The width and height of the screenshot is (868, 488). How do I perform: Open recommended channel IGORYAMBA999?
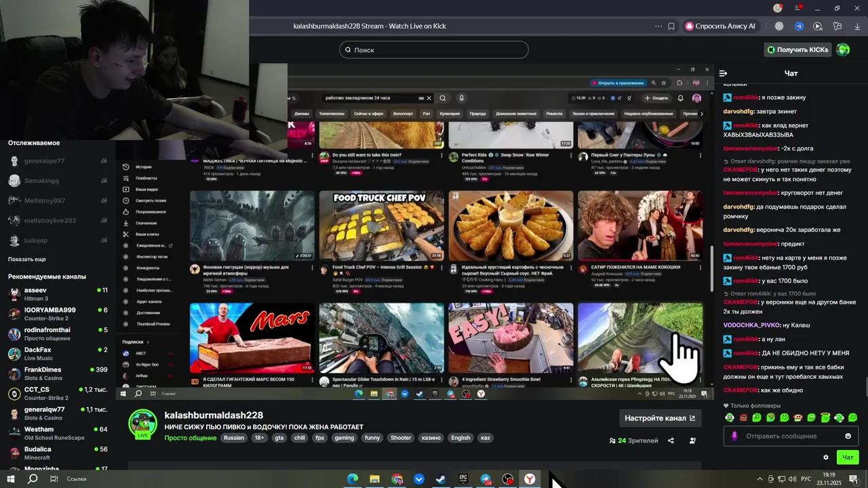58,314
